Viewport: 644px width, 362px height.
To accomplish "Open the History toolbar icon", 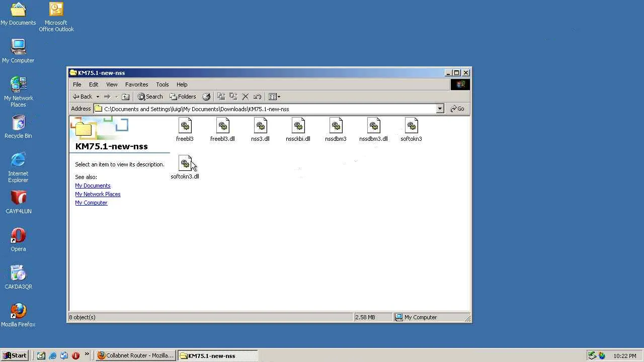I will point(206,97).
